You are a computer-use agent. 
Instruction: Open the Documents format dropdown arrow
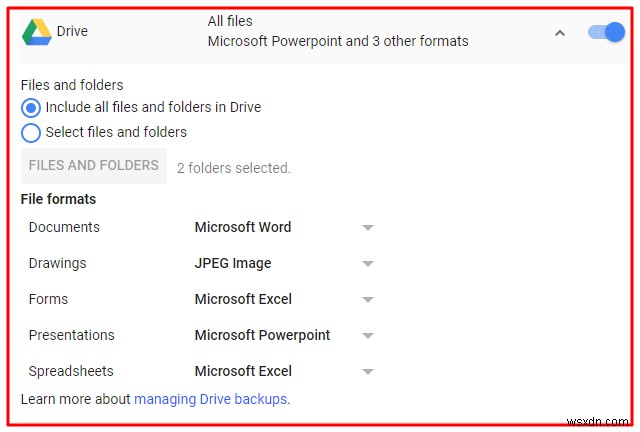coord(367,228)
